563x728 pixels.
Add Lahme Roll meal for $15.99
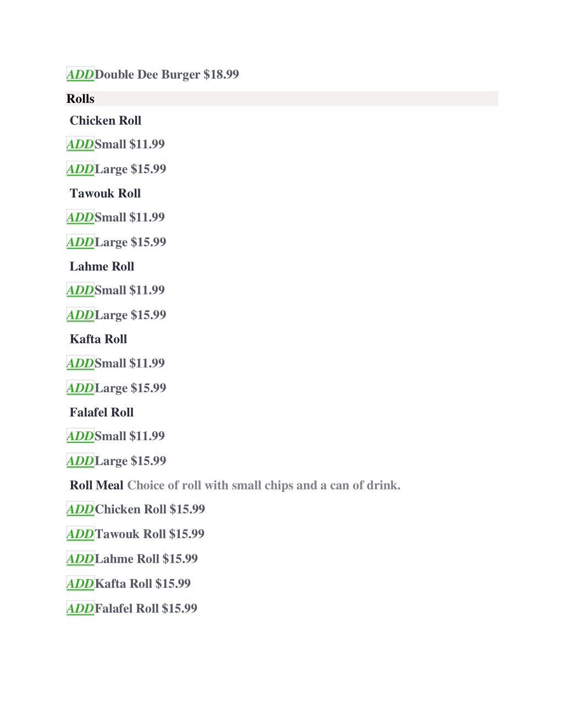point(80,559)
